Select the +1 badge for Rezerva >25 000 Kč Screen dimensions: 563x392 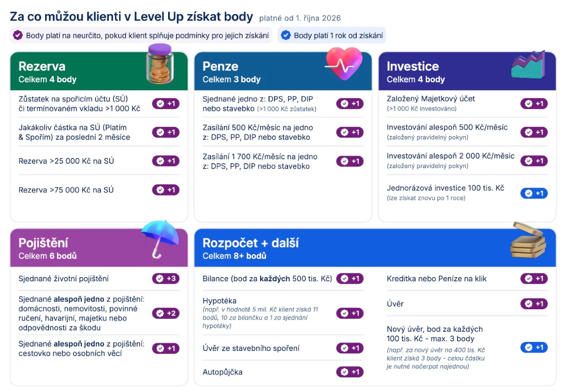tap(166, 161)
